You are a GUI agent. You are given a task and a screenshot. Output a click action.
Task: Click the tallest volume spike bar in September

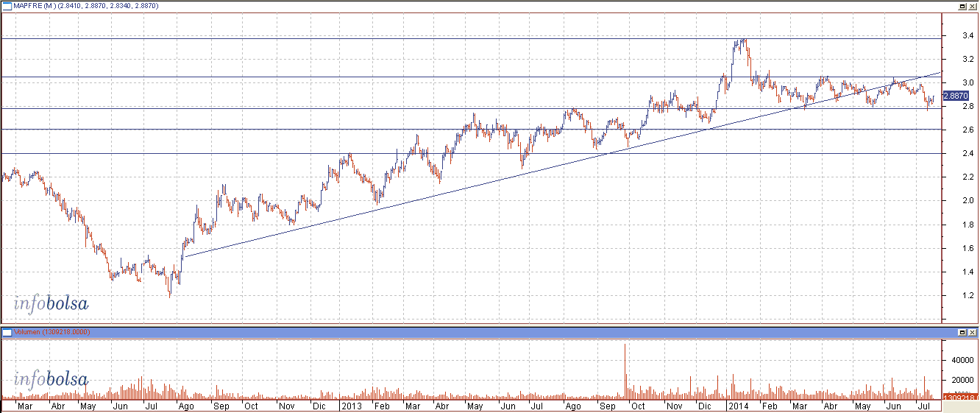tap(625, 371)
